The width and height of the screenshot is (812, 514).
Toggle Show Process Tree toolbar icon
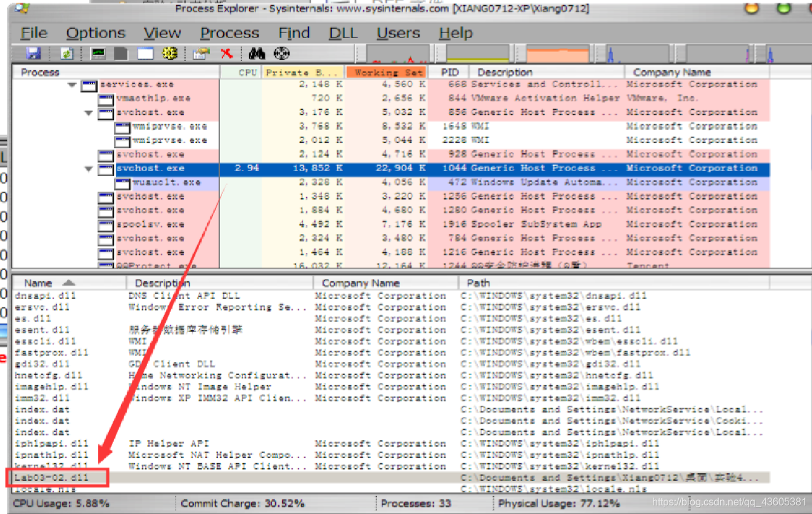[120, 54]
